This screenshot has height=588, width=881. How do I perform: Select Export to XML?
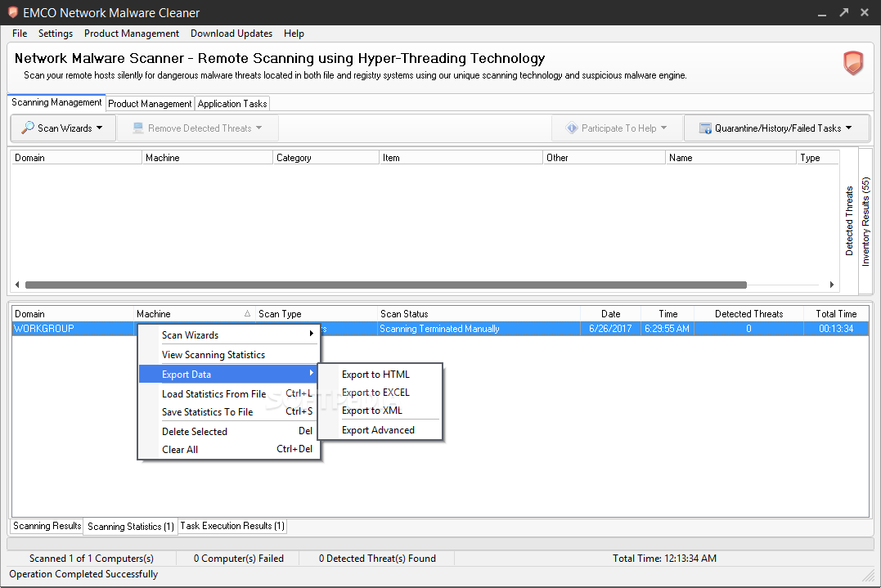(x=380, y=410)
